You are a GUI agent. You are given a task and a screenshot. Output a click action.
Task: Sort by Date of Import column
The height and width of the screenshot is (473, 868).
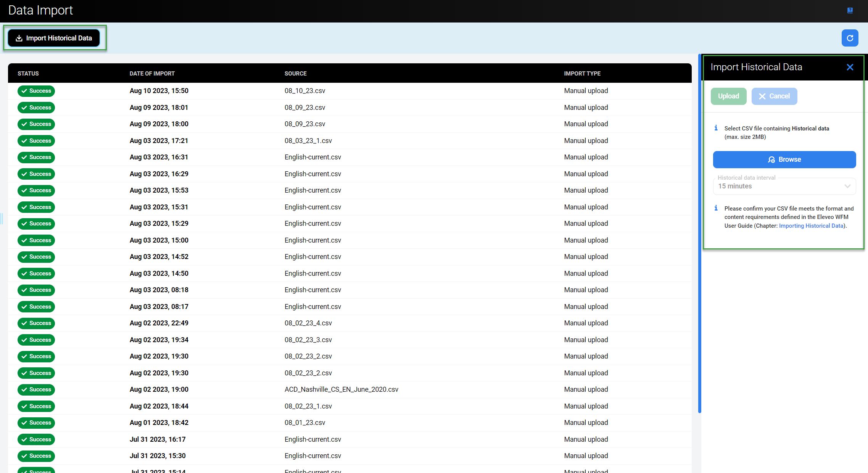pyautogui.click(x=152, y=74)
